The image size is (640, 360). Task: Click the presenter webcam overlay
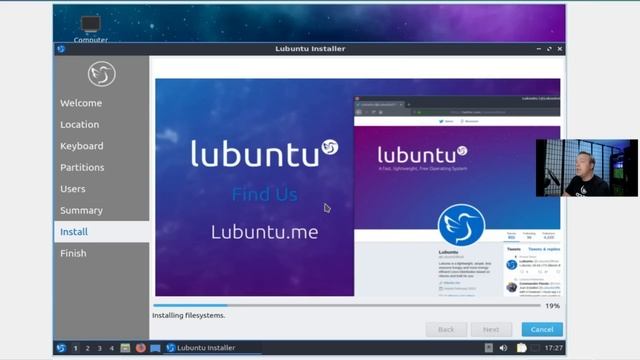(x=587, y=168)
